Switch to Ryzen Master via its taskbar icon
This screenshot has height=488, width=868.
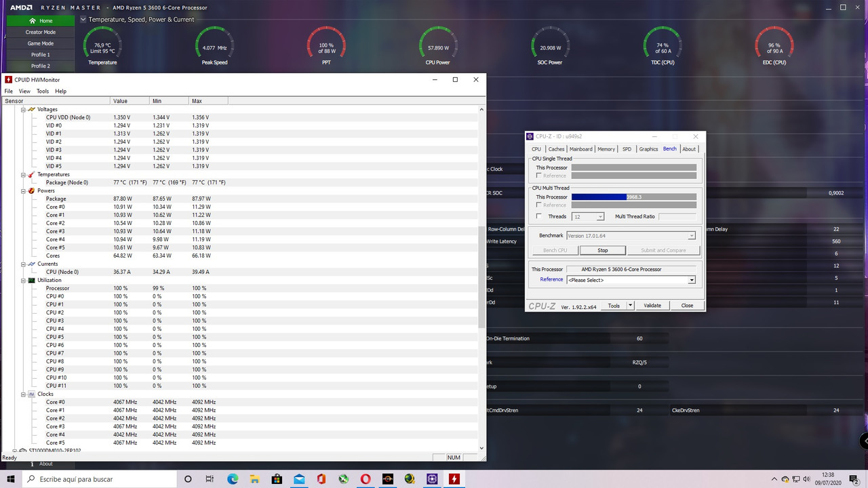coord(388,479)
